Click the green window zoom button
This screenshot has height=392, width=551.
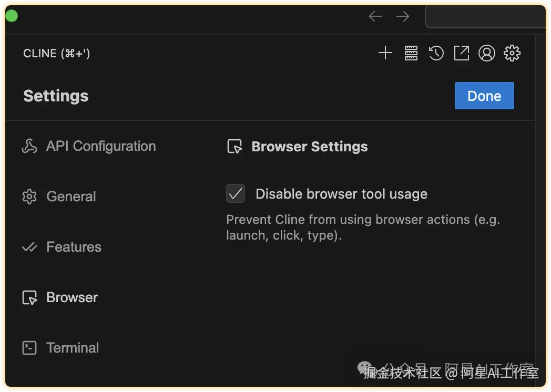11,16
